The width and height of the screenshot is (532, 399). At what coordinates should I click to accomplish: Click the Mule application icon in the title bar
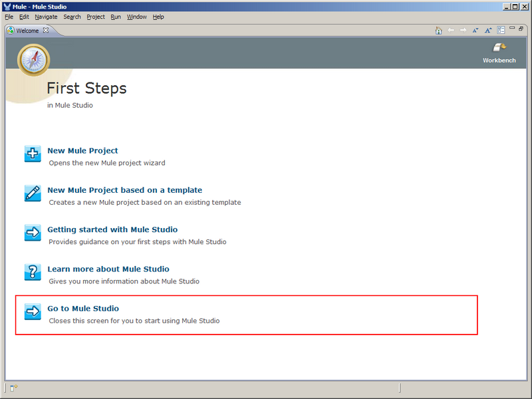[x=7, y=7]
